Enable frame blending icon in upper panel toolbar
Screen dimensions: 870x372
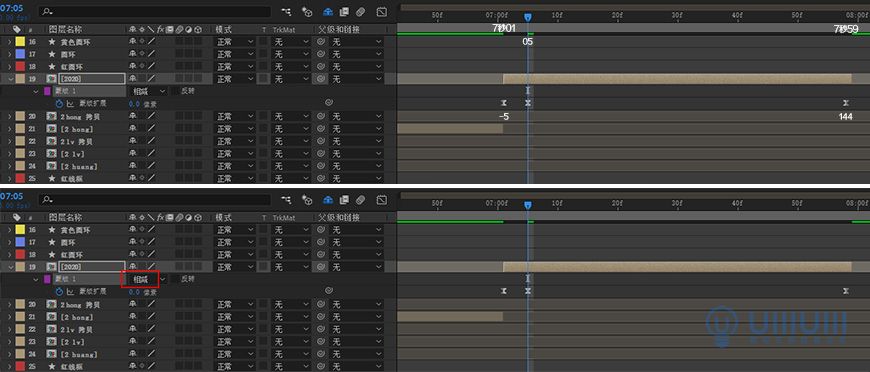(344, 12)
